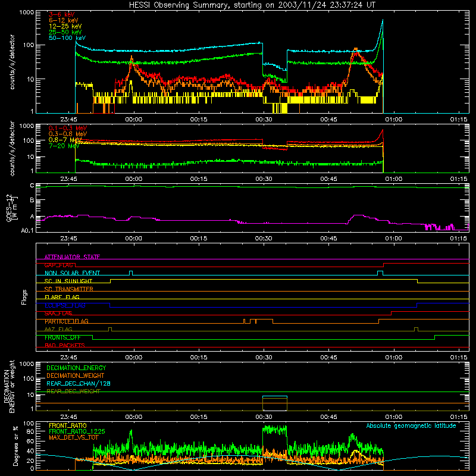Select the FRONT_RATIO_1225 legend label
This screenshot has height=476, width=476.
coord(77,431)
